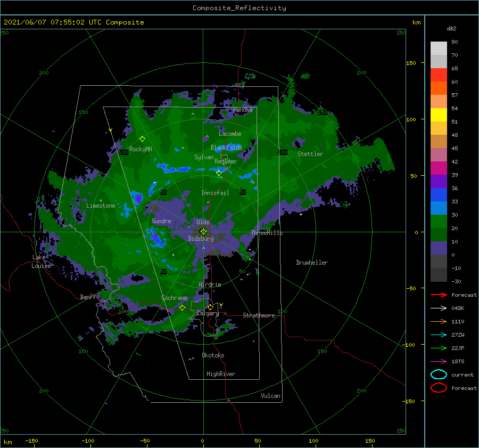Click the Innisfail city label
The image size is (479, 448).
point(215,193)
